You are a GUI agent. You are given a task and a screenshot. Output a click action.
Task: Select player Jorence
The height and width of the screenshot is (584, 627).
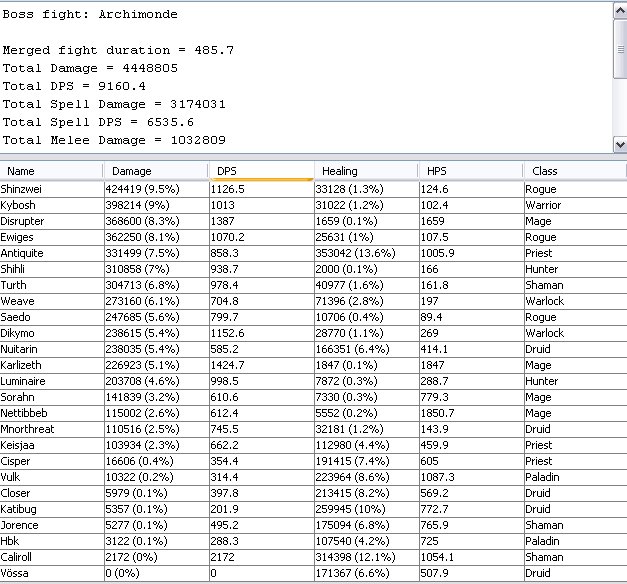coord(20,525)
